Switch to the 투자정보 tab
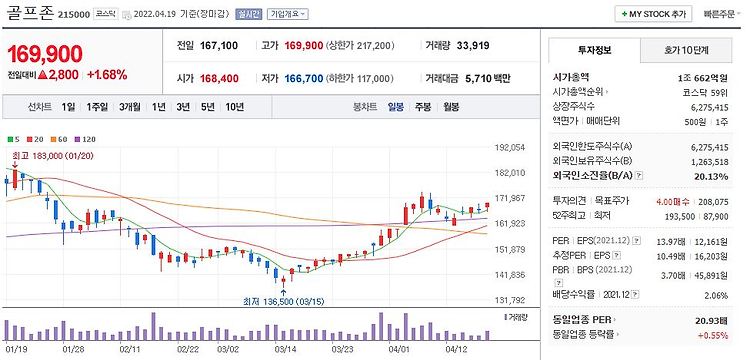The width and height of the screenshot is (750, 360). pos(595,50)
